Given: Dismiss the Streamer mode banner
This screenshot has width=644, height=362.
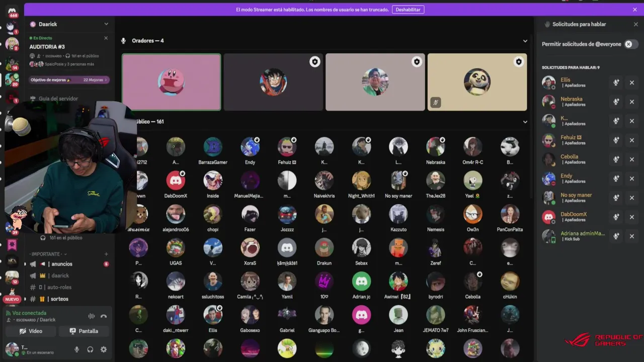Looking at the screenshot, I should tap(635, 10).
